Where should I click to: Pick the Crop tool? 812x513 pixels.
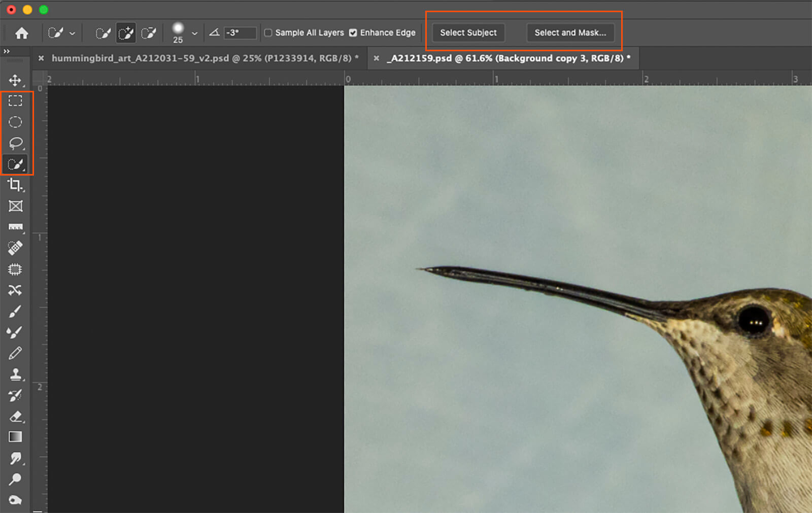click(x=15, y=185)
